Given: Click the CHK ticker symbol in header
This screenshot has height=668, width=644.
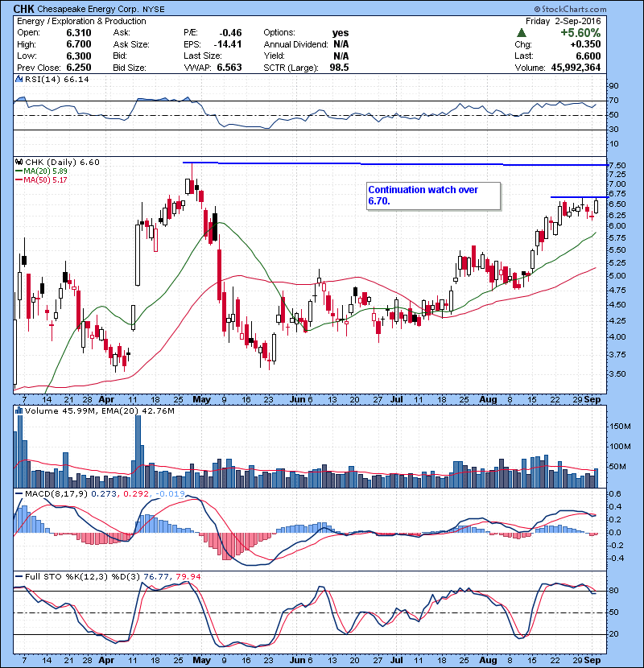Looking at the screenshot, I should point(23,9).
